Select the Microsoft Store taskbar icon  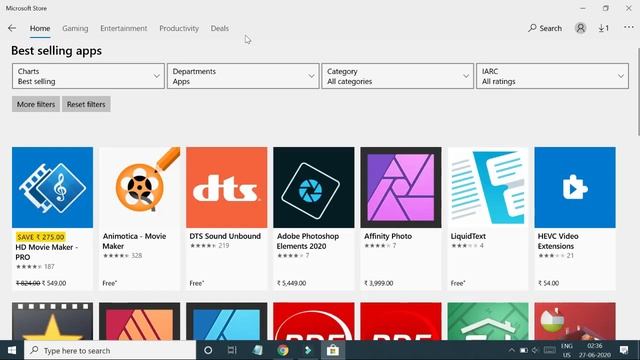tap(333, 350)
